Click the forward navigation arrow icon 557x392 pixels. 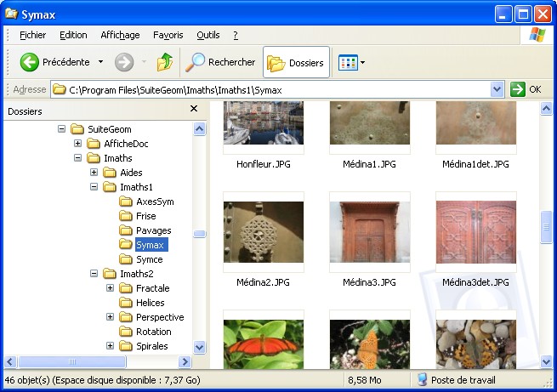[x=124, y=62]
